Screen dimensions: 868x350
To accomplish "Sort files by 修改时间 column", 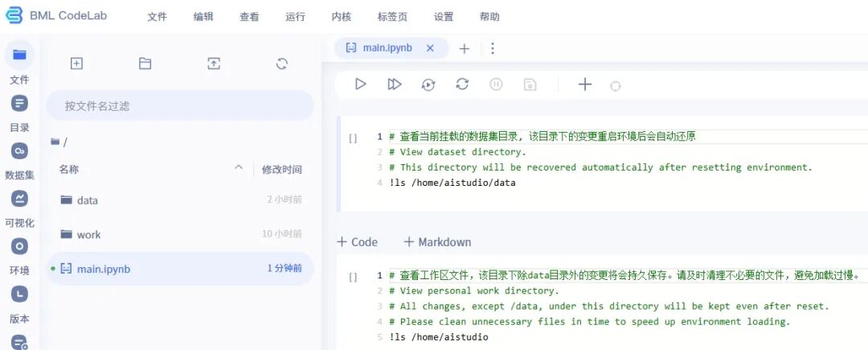I will (x=282, y=170).
